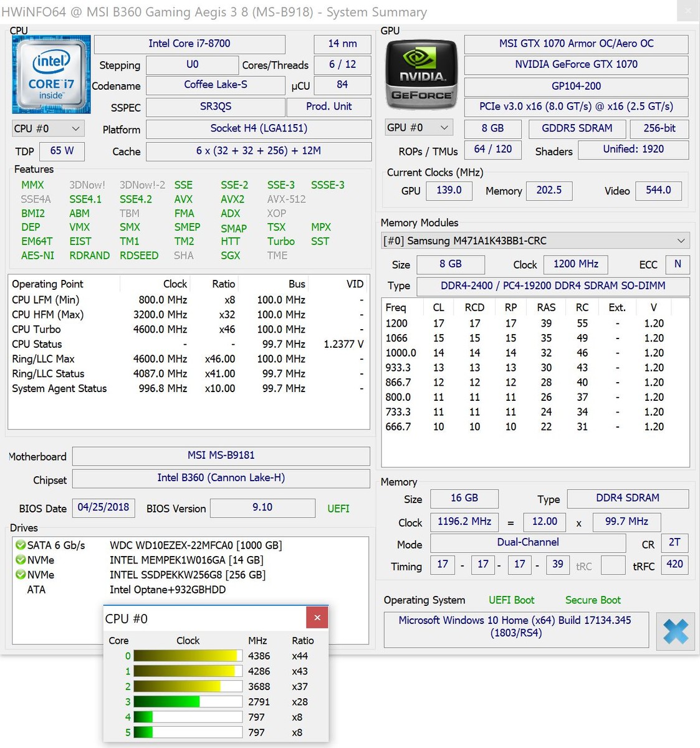Viewport: 700px width, 748px height.
Task: Click the Core 0 clock bar
Action: pyautogui.click(x=188, y=656)
